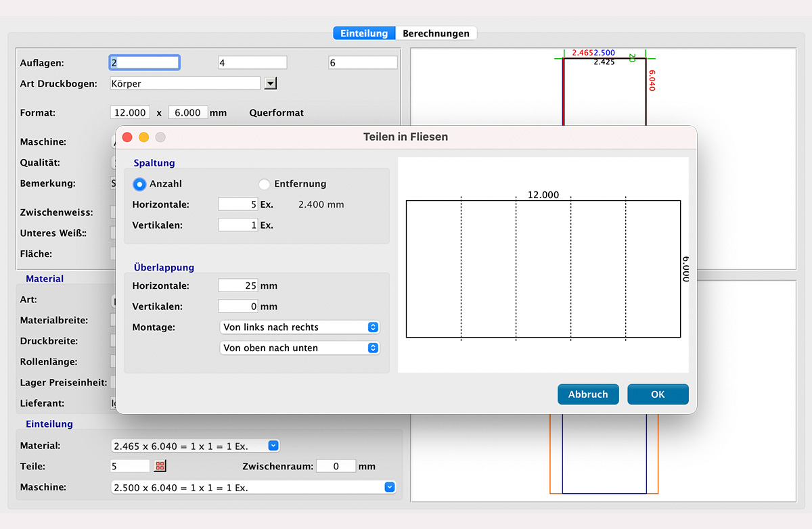Select the Entfernung radio button
Viewport: 812px width, 529px height.
point(265,184)
